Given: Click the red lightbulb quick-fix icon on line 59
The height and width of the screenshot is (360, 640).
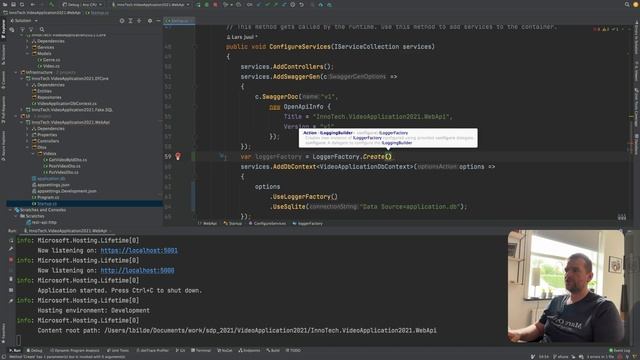Looking at the screenshot, I should pyautogui.click(x=178, y=156).
